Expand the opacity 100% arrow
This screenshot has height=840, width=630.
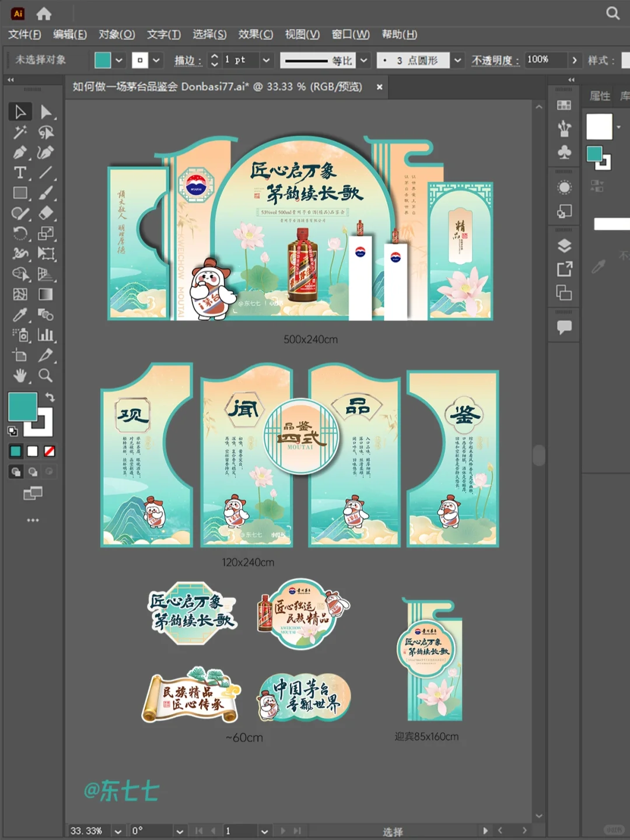pos(575,60)
